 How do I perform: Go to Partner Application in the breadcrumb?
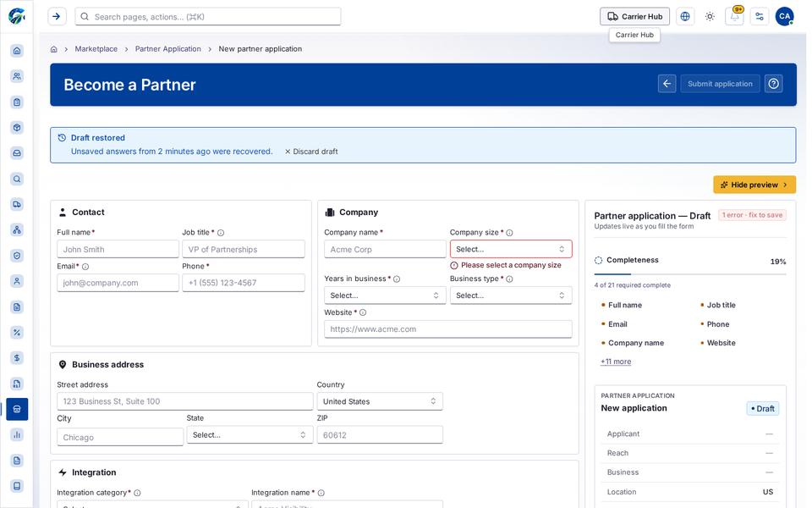[167, 49]
